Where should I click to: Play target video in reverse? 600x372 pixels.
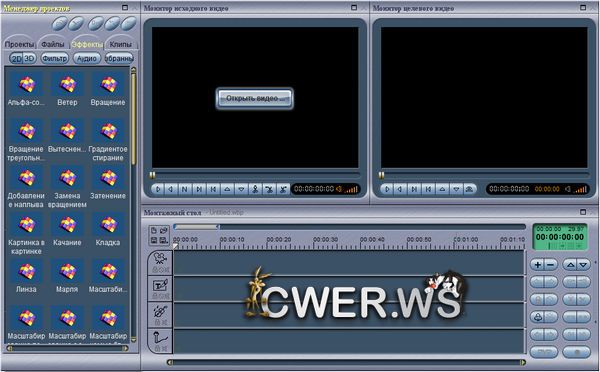pos(400,189)
